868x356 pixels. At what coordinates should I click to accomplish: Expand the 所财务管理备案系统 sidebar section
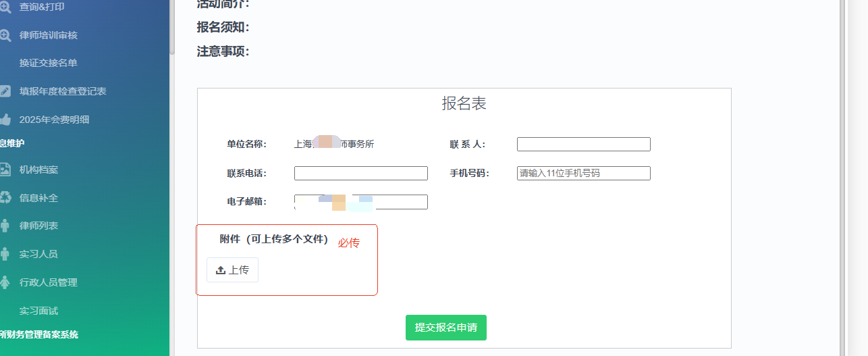(x=39, y=334)
